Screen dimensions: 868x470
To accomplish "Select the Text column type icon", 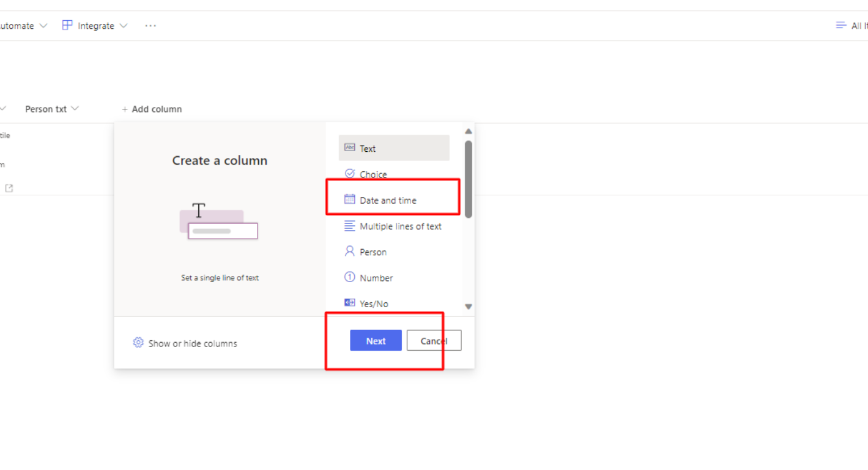I will pos(349,147).
